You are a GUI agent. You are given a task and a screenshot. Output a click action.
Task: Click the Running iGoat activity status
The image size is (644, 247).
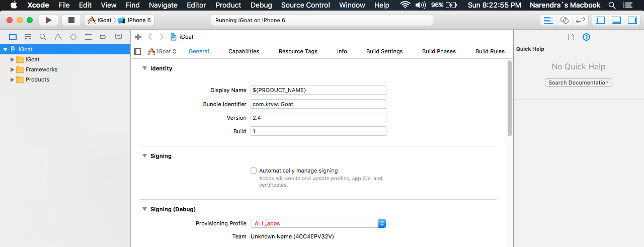coord(322,20)
